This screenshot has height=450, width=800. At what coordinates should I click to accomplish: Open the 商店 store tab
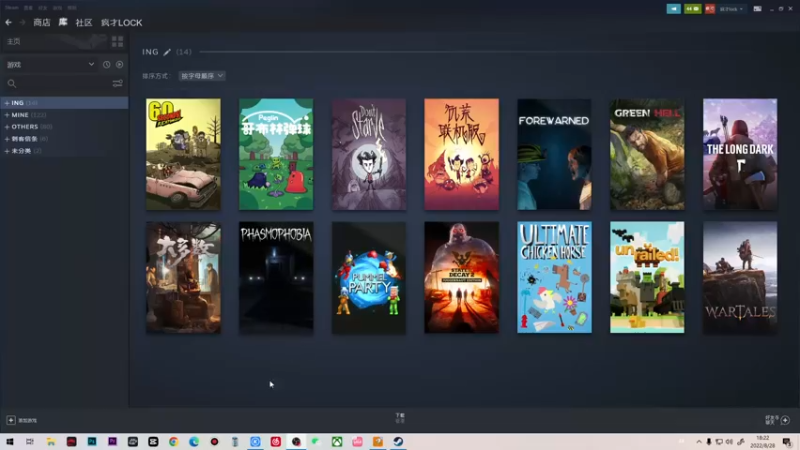tap(42, 22)
